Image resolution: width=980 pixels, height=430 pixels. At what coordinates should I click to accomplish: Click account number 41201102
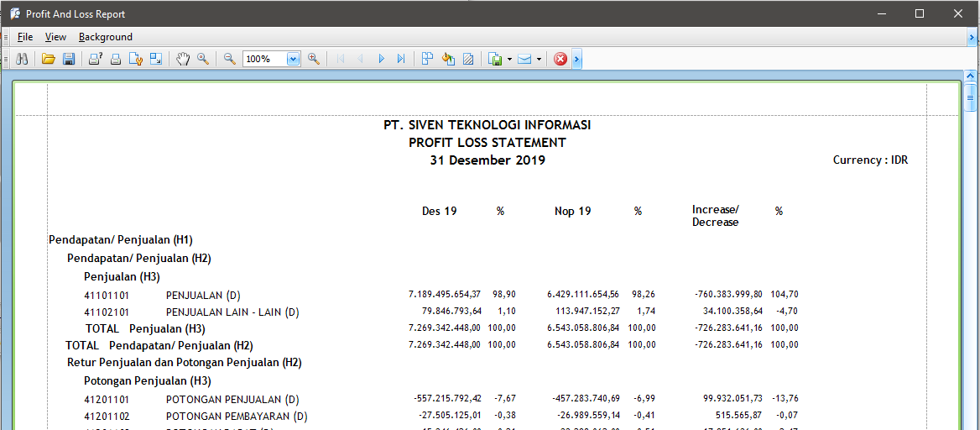point(107,417)
